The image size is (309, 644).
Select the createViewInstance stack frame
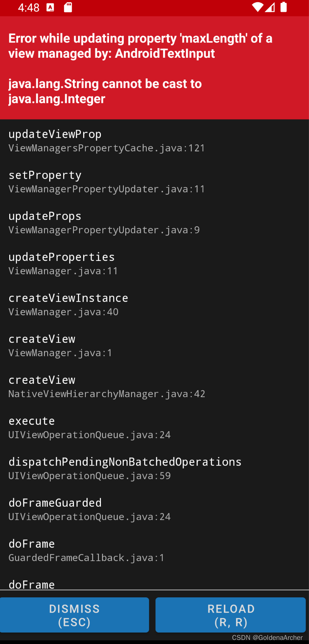[154, 305]
